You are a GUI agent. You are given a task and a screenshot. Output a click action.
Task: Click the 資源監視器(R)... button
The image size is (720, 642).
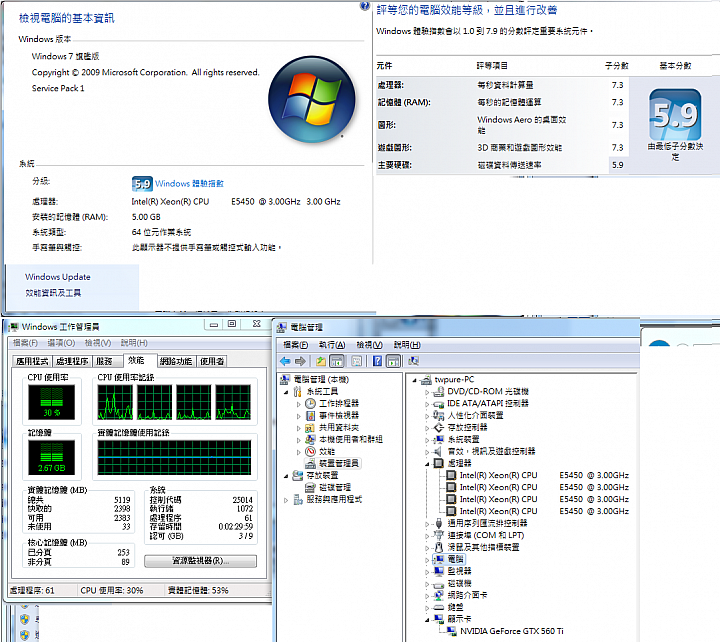[x=200, y=561]
